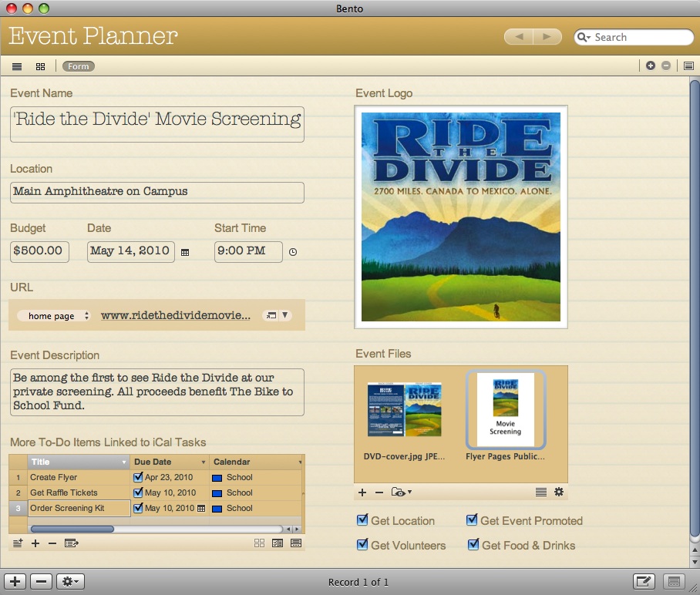Uncheck the Get Location checkbox
This screenshot has width=700, height=595.
pyautogui.click(x=362, y=520)
